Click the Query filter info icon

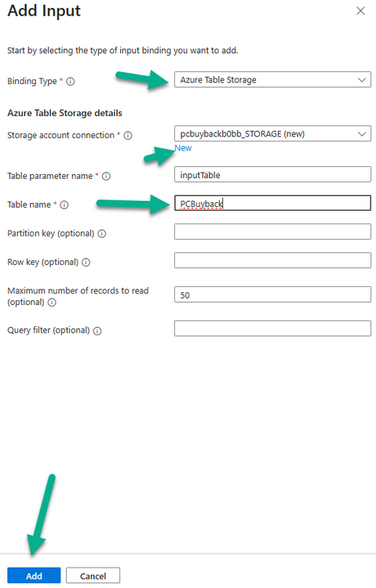point(97,331)
